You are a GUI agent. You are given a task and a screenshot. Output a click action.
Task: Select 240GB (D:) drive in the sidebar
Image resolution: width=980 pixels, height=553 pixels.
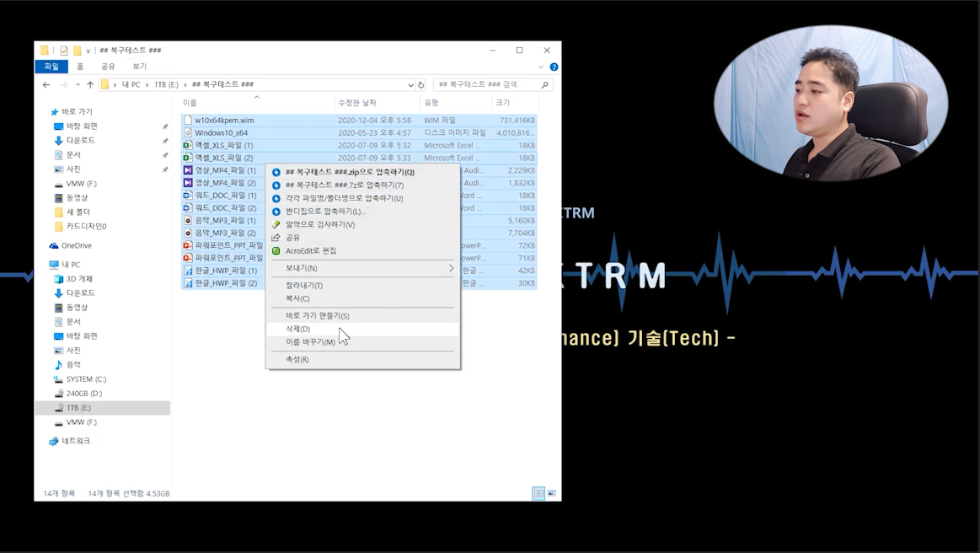(x=83, y=395)
